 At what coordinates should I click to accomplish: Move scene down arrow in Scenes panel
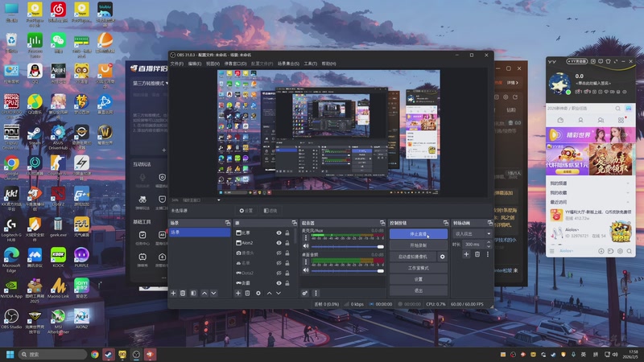pos(213,293)
